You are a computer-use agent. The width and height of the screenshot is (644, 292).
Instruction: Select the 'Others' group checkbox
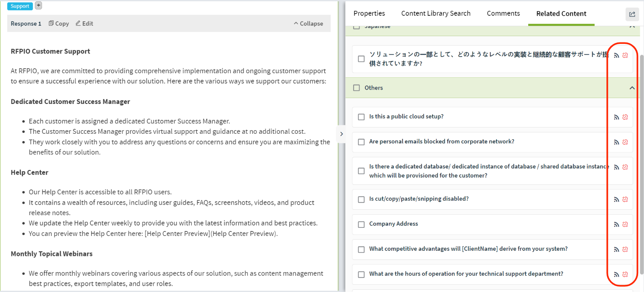(x=356, y=88)
